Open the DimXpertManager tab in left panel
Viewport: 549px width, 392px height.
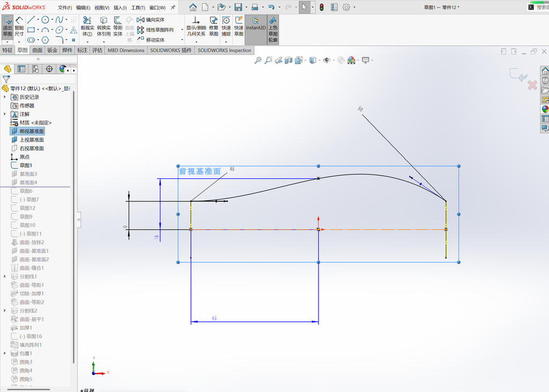coord(49,69)
